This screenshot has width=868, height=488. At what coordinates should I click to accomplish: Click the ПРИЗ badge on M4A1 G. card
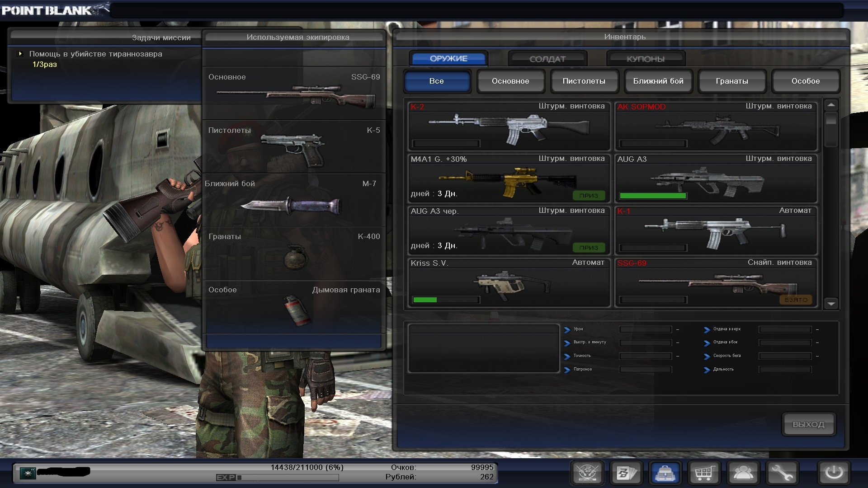589,195
